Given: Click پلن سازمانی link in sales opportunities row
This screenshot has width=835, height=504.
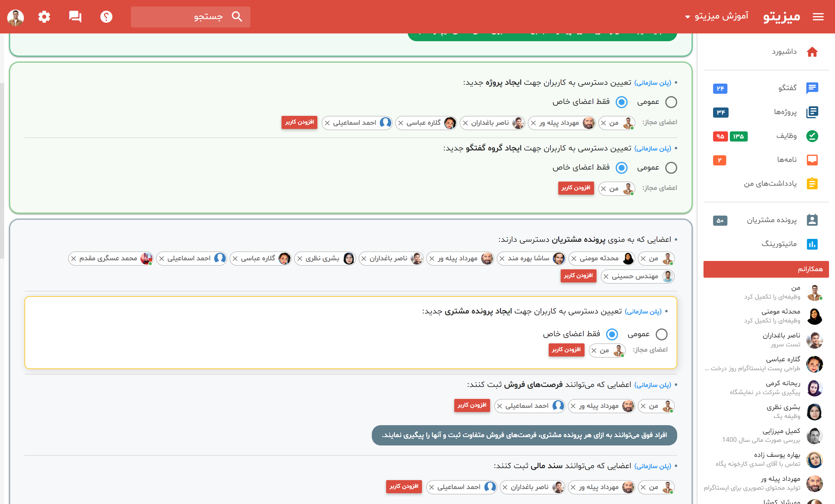Looking at the screenshot, I should tap(653, 385).
